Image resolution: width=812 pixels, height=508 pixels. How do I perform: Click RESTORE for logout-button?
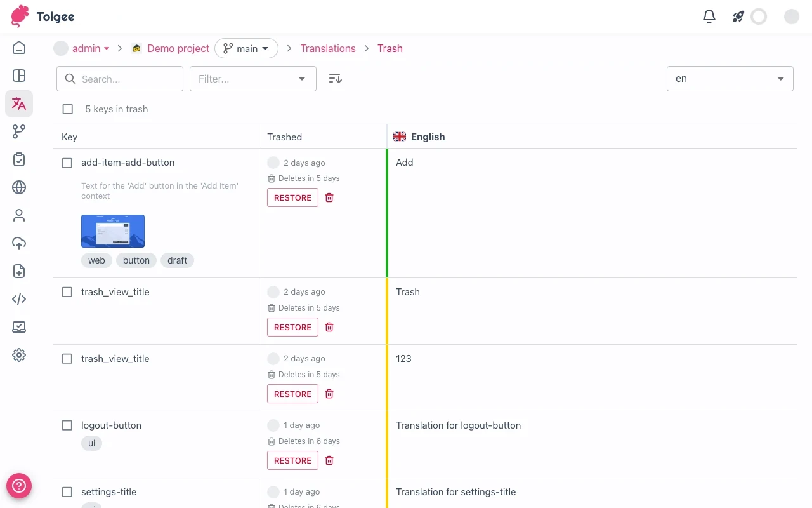[292, 460]
